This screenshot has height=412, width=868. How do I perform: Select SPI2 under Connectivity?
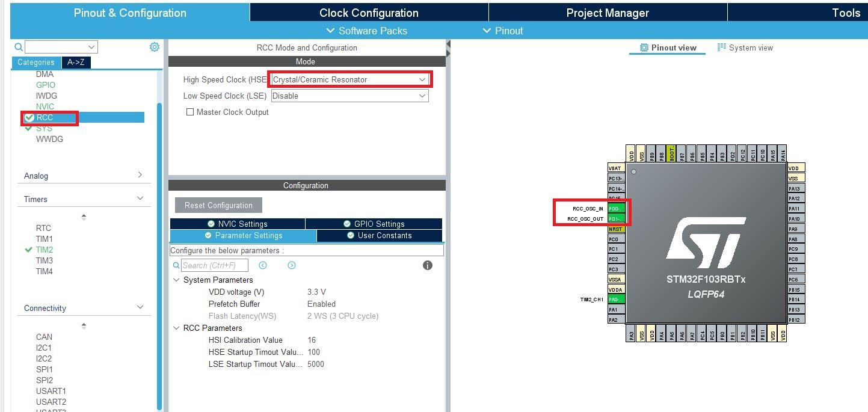44,380
